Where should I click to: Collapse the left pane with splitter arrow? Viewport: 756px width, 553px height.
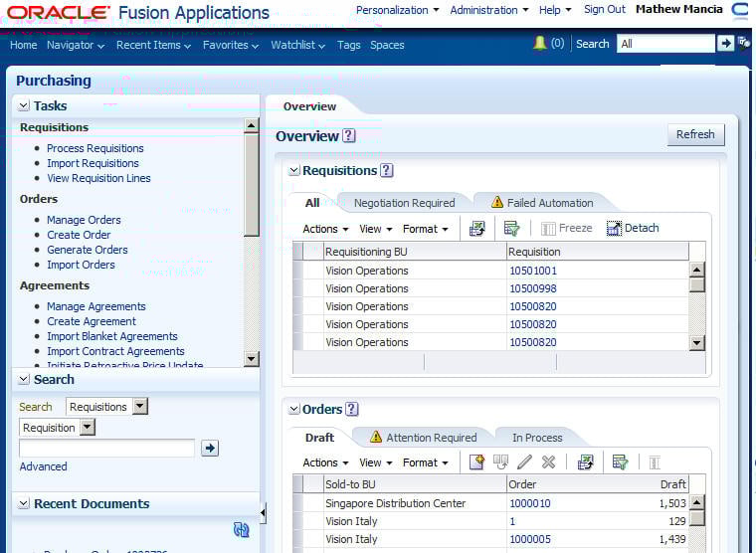pyautogui.click(x=263, y=512)
